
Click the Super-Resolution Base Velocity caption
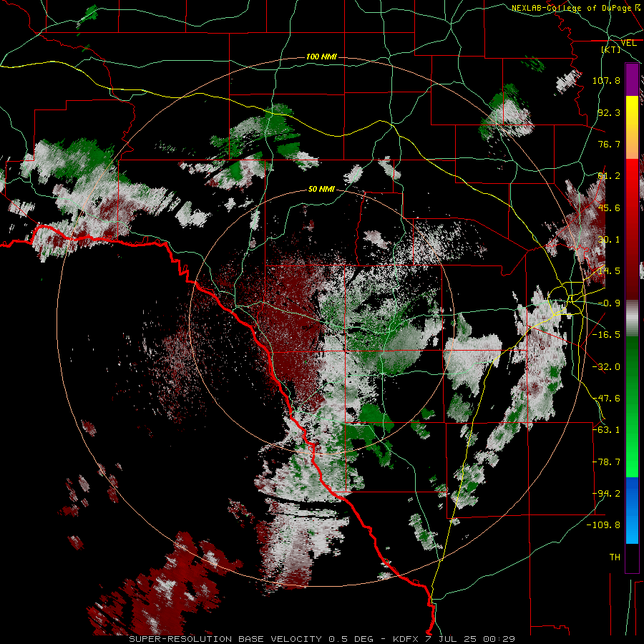[321, 639]
